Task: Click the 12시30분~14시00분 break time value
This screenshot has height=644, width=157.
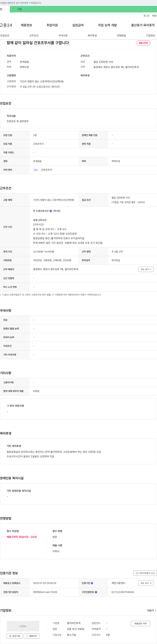Action: [x=44, y=252]
